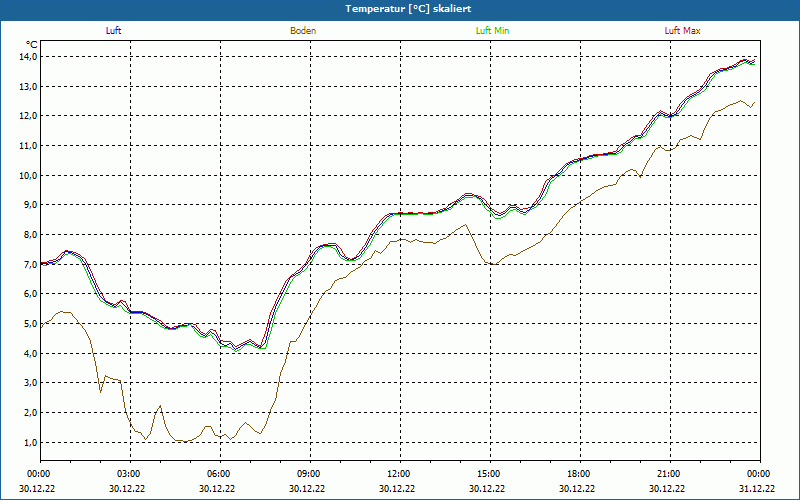Click the '06:00' time axis label
800x500 pixels.
(219, 474)
